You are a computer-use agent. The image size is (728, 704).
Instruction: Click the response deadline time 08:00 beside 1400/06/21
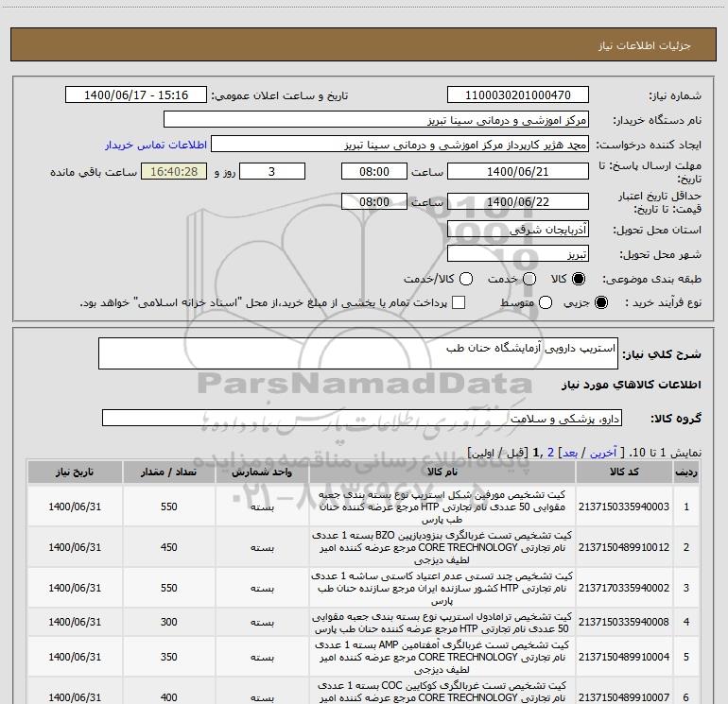[374, 171]
